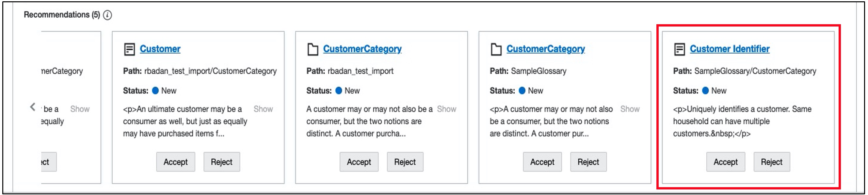Open CustomerCategory link under SampleGlossary path

[x=546, y=49]
